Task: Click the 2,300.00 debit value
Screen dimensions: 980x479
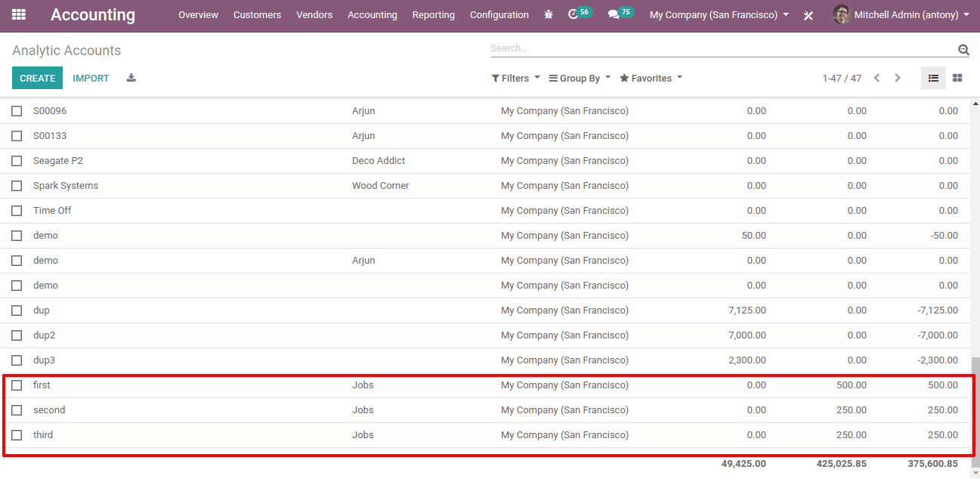Action: point(747,360)
